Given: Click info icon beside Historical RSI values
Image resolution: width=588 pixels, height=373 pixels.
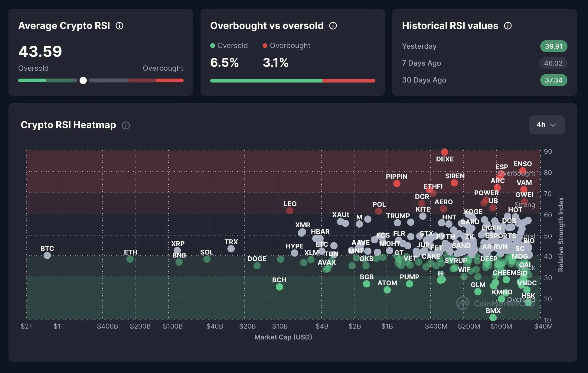Looking at the screenshot, I should point(508,26).
